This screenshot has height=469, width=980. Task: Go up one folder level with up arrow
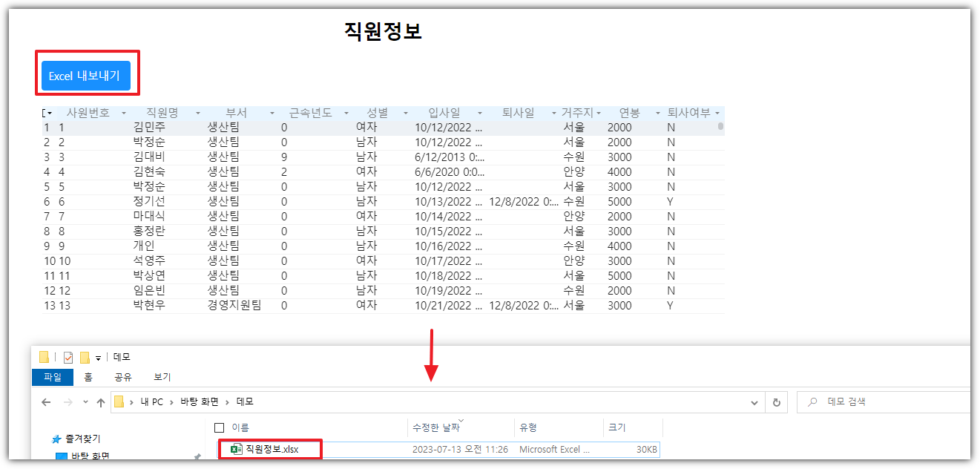click(101, 402)
